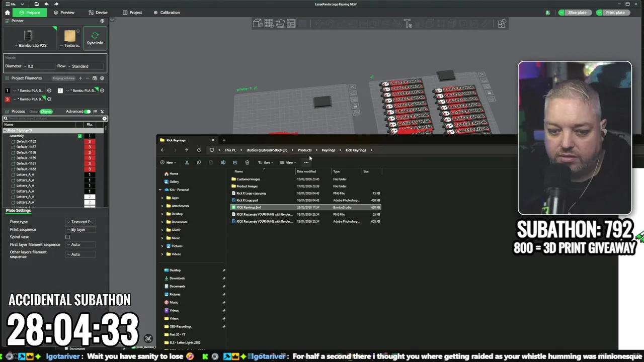Switch Process scope to Global
This screenshot has height=362, width=644.
34,112
